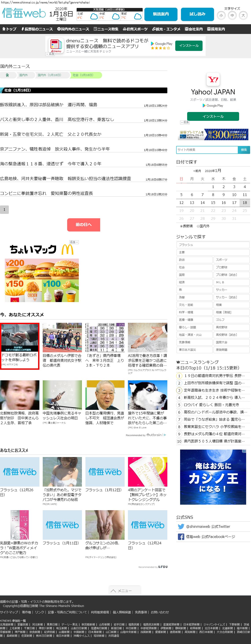Open お問い合わせ footer link
This screenshot has width=251, height=644.
click(x=160, y=612)
